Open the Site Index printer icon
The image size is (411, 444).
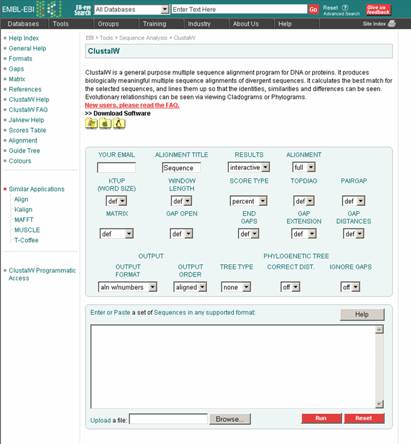click(x=392, y=24)
